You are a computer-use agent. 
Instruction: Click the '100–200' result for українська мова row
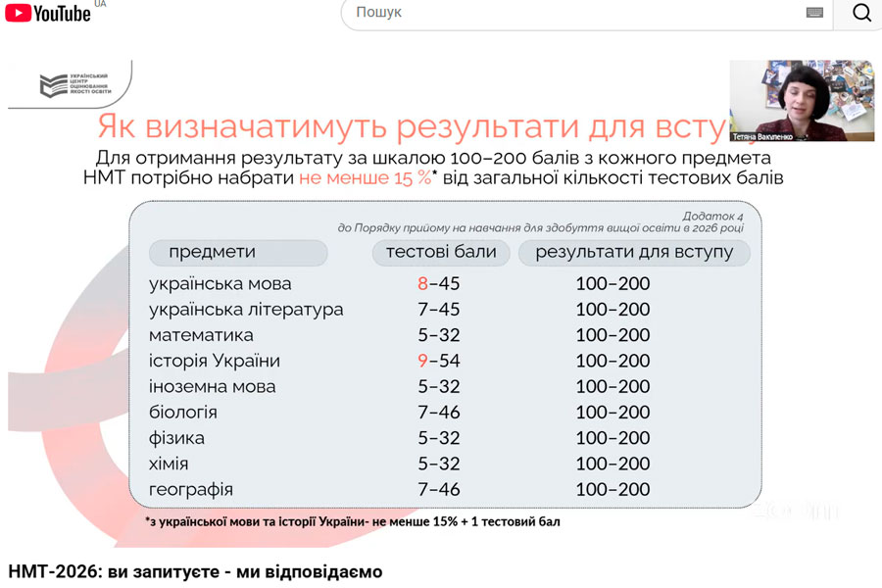click(612, 283)
